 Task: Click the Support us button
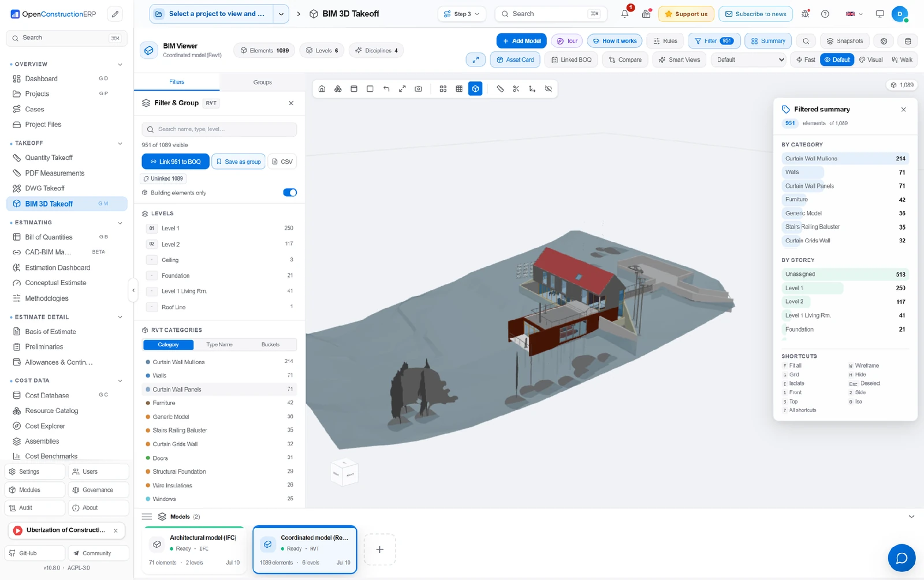pos(686,14)
